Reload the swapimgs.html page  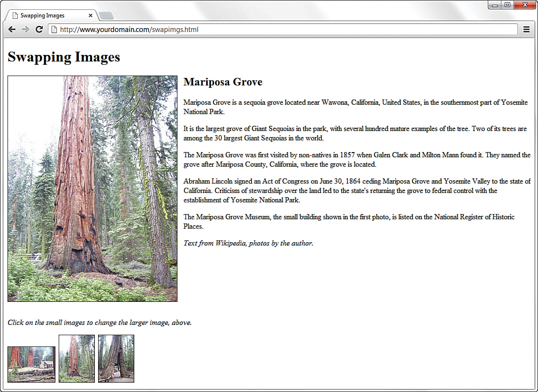pyautogui.click(x=39, y=29)
